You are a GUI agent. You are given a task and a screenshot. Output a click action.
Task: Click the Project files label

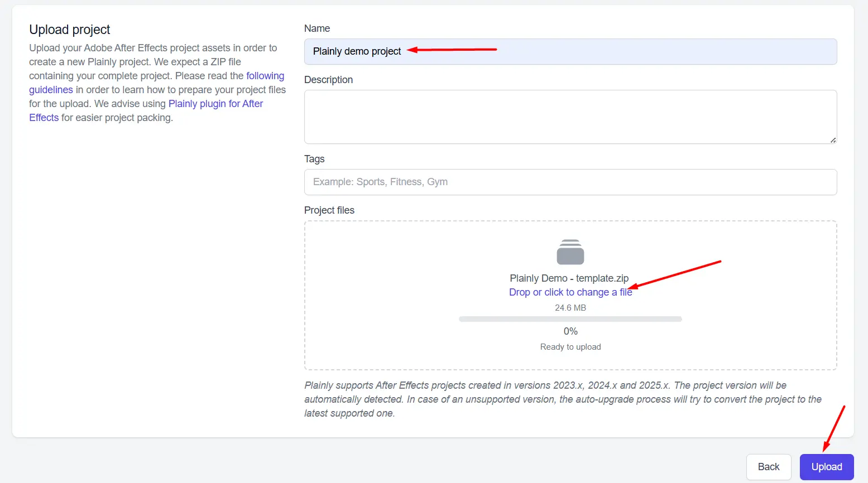(x=329, y=210)
